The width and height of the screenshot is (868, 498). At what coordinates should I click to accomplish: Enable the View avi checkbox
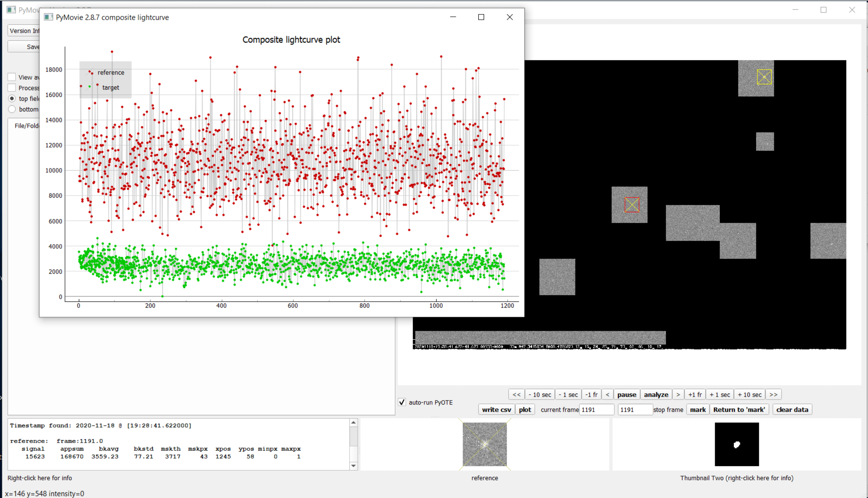[12, 77]
